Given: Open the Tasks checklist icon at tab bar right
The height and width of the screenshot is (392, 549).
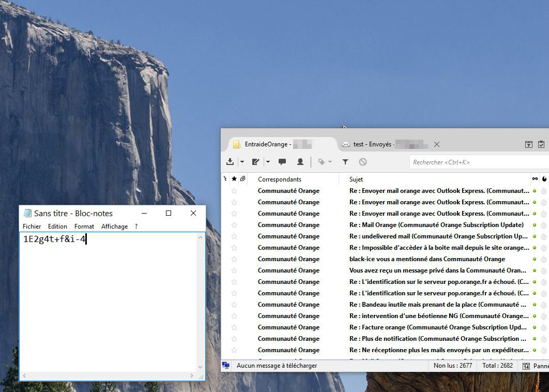Looking at the screenshot, I should 541,144.
